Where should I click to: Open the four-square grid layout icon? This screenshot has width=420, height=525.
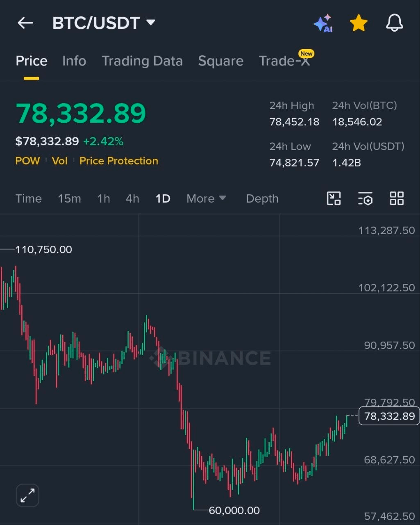pyautogui.click(x=397, y=199)
